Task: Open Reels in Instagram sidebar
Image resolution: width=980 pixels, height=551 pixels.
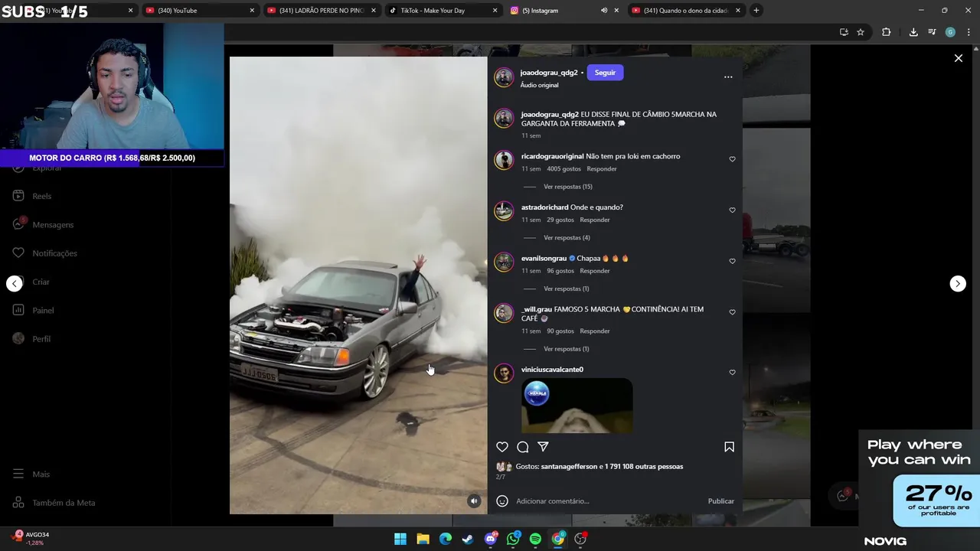Action: 34,196
